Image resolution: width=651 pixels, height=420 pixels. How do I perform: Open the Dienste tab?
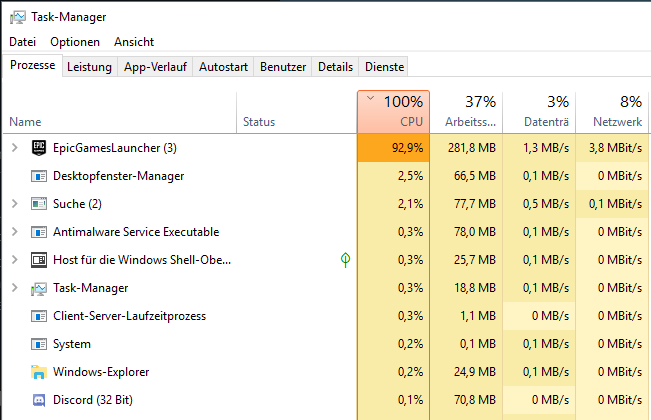point(385,67)
